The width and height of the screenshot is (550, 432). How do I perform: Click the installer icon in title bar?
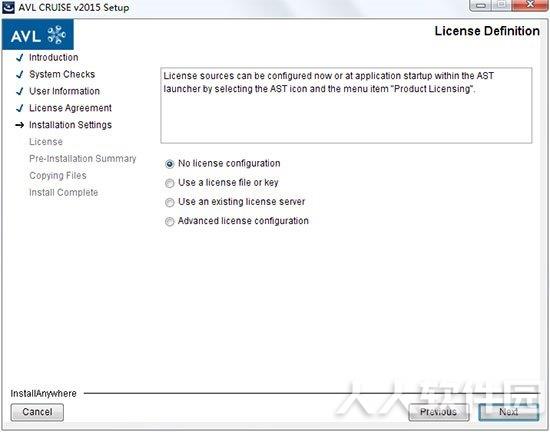click(x=8, y=7)
